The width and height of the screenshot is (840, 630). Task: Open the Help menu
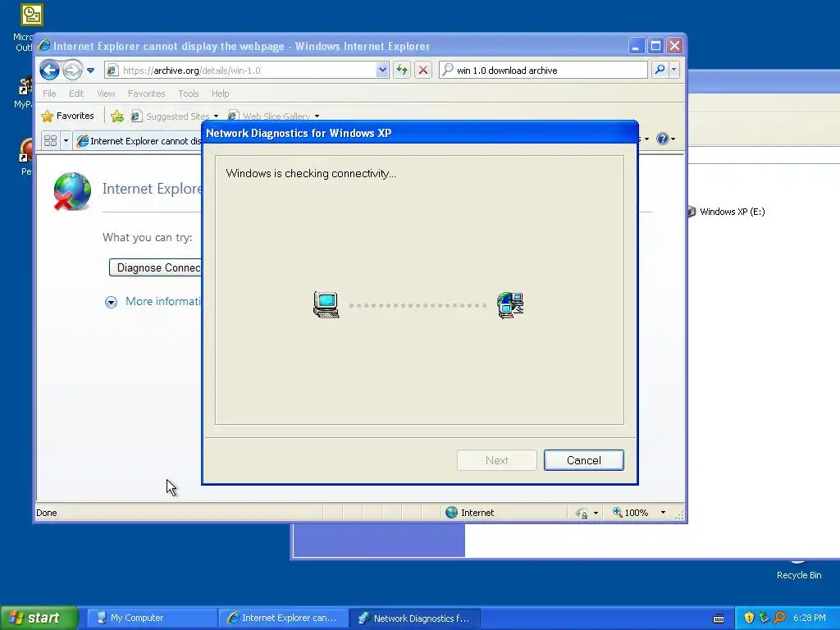[220, 94]
